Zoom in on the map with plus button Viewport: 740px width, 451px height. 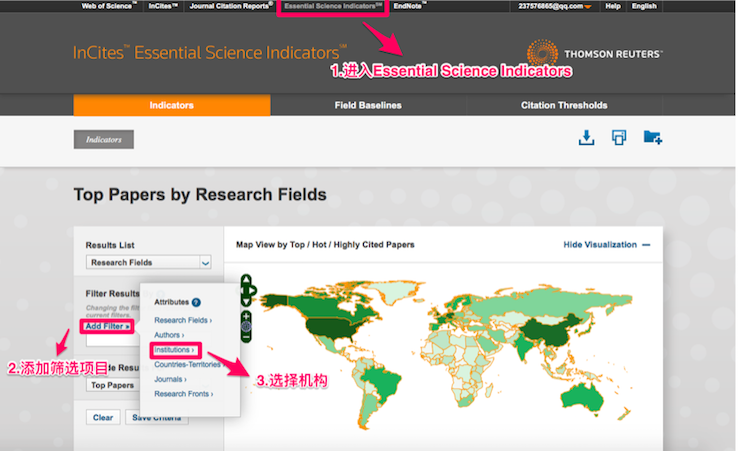247,317
